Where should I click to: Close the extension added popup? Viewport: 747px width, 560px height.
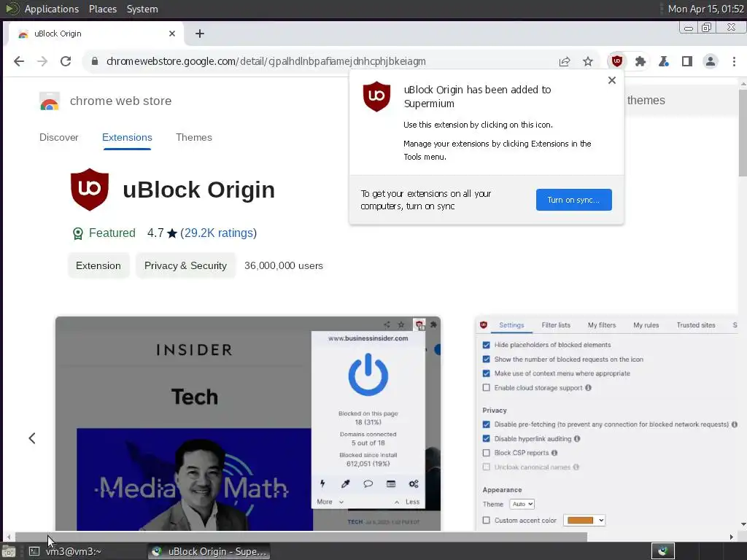pos(612,80)
